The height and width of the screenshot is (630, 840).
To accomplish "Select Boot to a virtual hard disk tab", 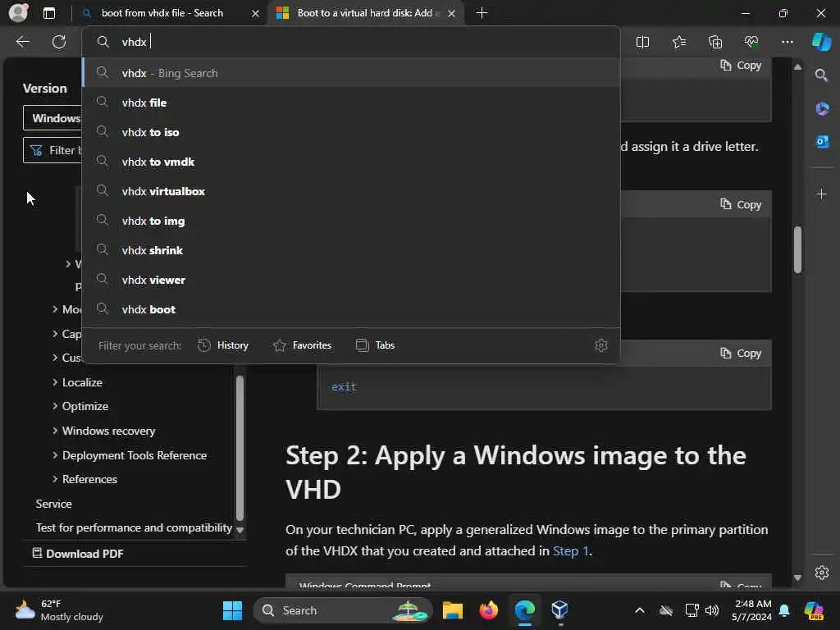I will (x=365, y=13).
